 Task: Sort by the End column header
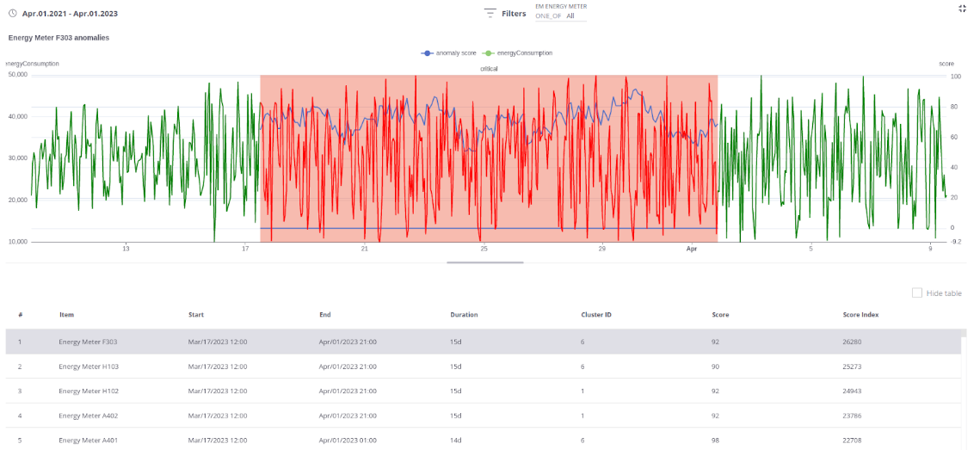pos(324,315)
